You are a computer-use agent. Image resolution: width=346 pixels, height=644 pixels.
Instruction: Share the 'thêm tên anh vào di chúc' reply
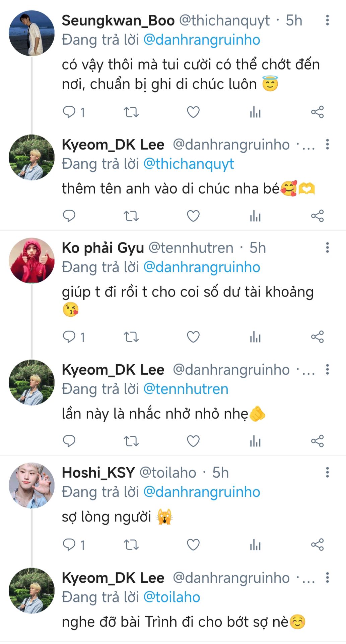317,216
